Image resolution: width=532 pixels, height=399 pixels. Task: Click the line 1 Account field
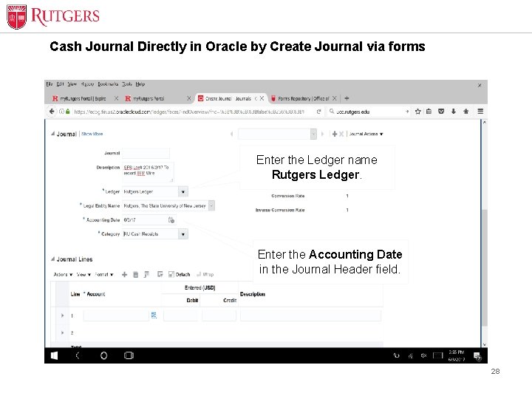tap(116, 316)
